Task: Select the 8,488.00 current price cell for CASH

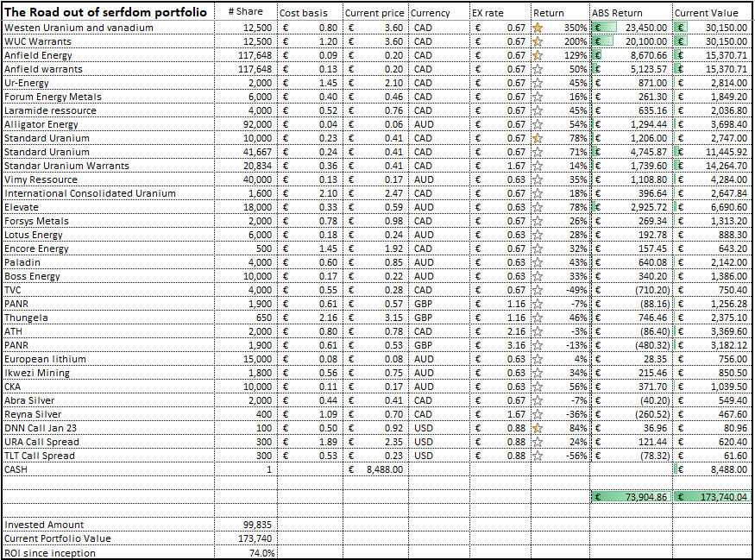Action: [x=375, y=470]
